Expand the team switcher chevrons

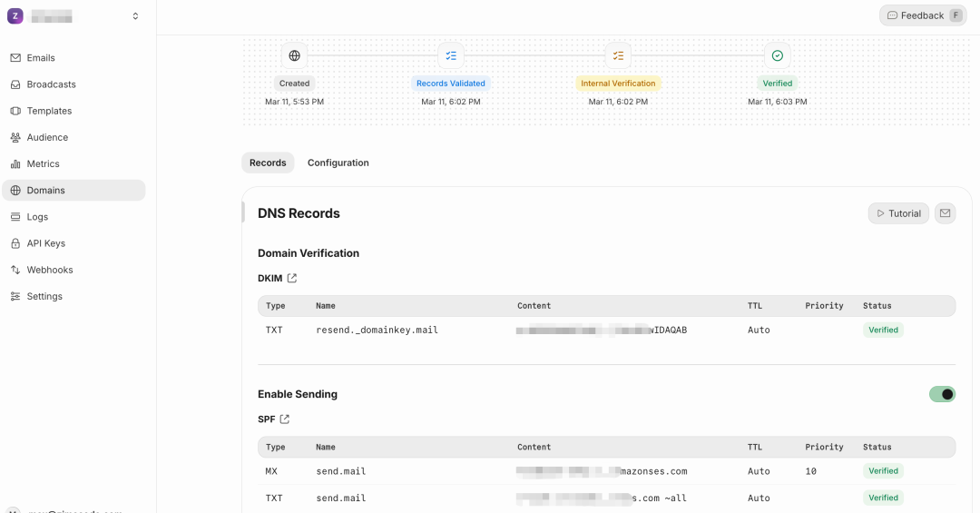point(135,16)
